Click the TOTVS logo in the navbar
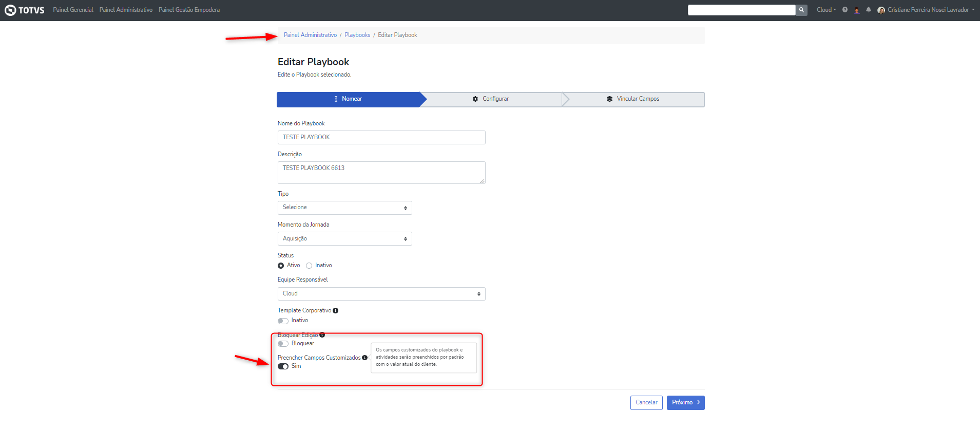The image size is (980, 447). (25, 10)
